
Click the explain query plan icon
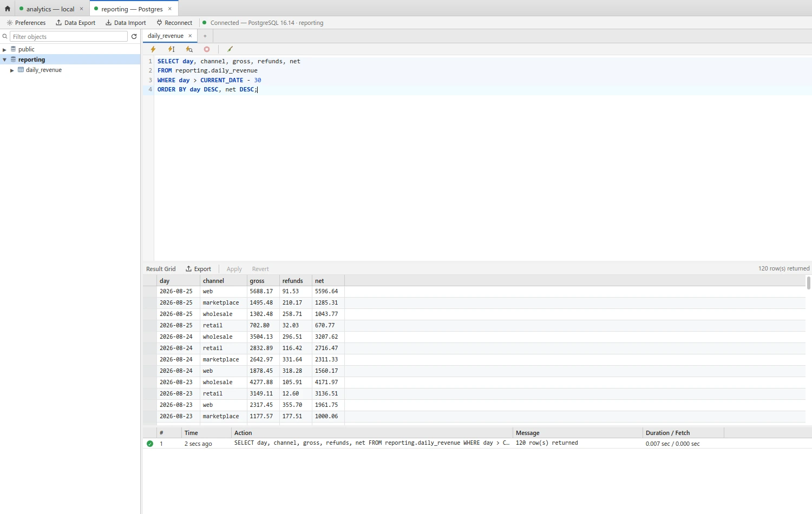pos(189,49)
